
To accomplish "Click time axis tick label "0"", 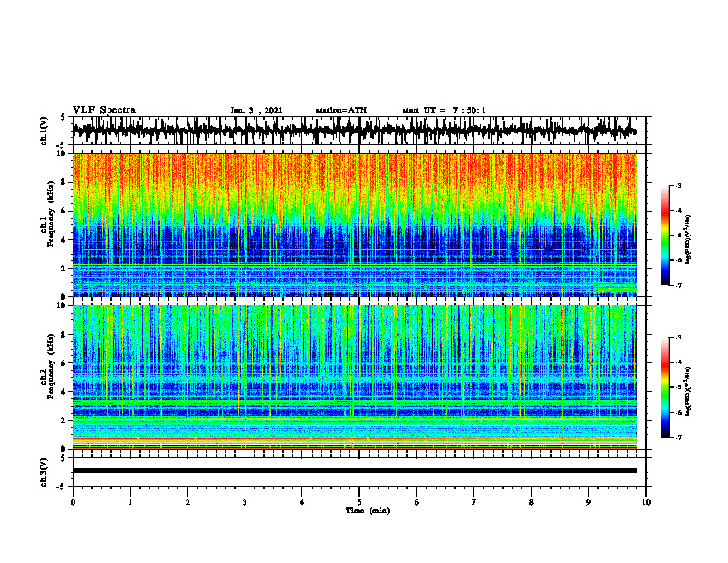I will [73, 502].
